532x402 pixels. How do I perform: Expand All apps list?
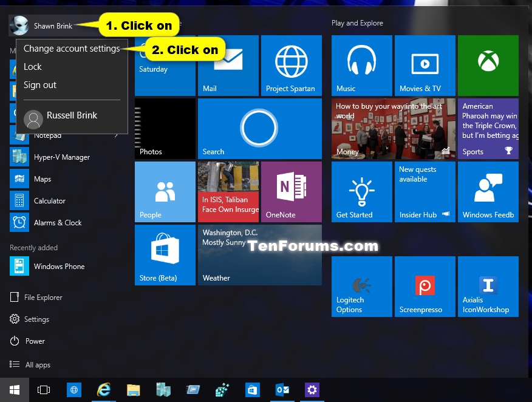(x=37, y=365)
